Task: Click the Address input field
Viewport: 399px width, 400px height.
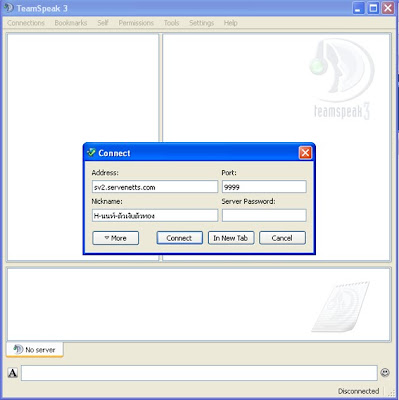Action: [x=155, y=187]
